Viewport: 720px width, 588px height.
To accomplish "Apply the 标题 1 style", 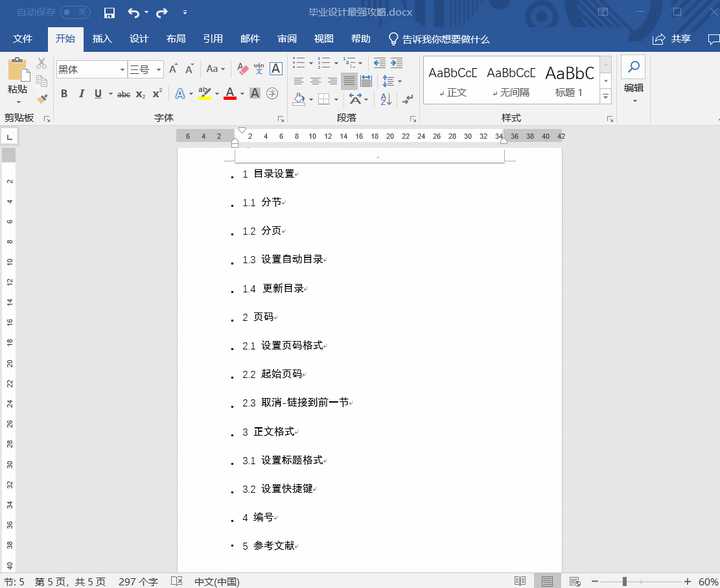I will click(x=569, y=81).
